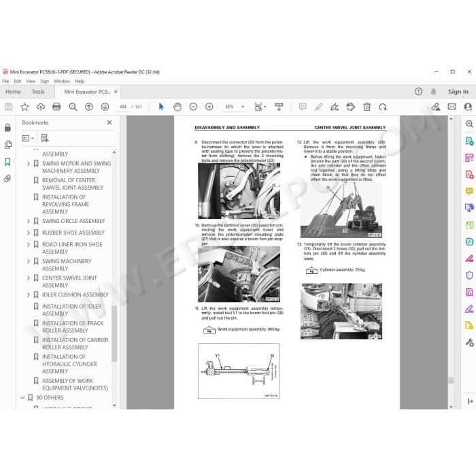Open INSTALLATION OF CARRIER ROLLER ASSEMBLY bookmark

click(75, 343)
